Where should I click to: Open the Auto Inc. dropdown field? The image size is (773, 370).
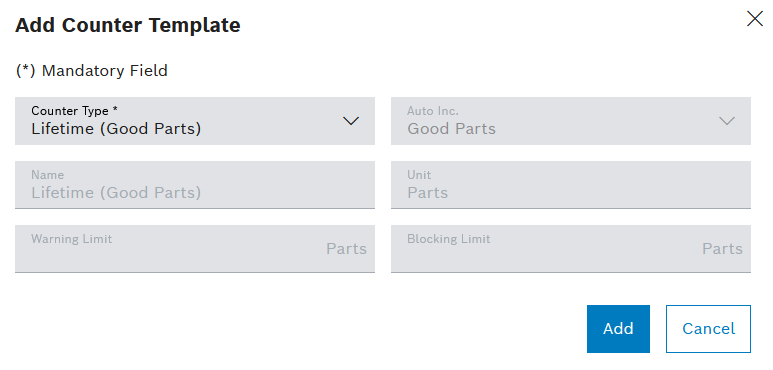click(571, 121)
